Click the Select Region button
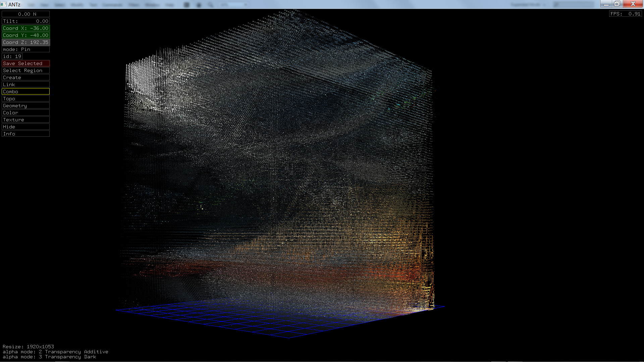 25,70
